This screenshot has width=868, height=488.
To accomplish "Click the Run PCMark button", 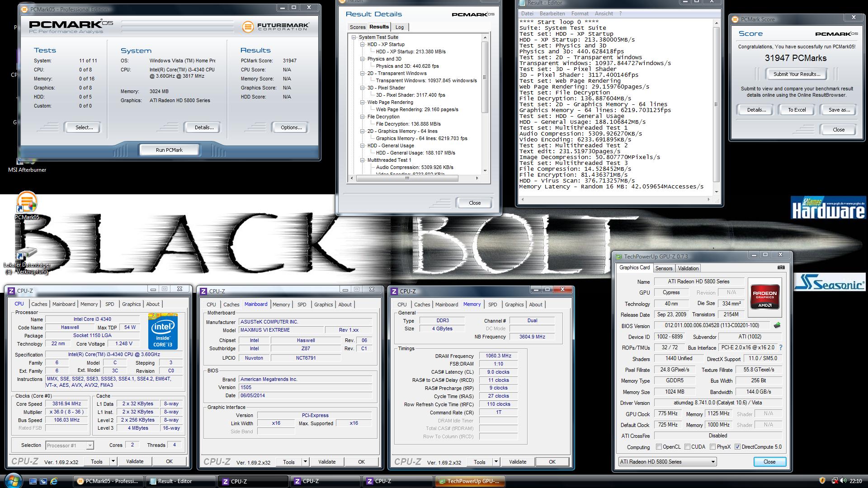I will pyautogui.click(x=169, y=150).
